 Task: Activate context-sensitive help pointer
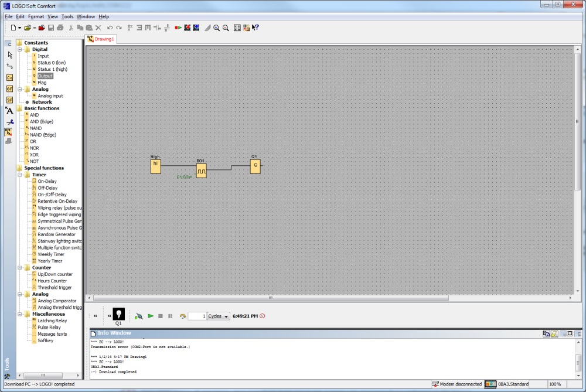(x=255, y=28)
